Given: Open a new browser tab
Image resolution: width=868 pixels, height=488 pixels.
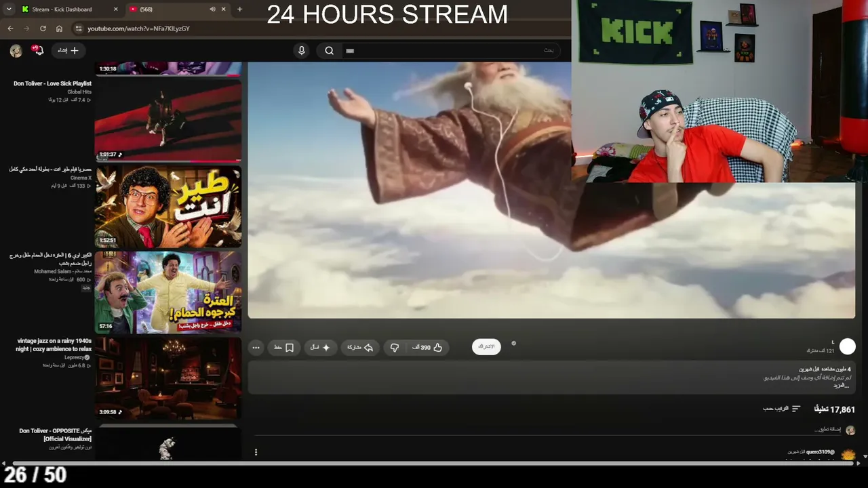Looking at the screenshot, I should pos(239,9).
